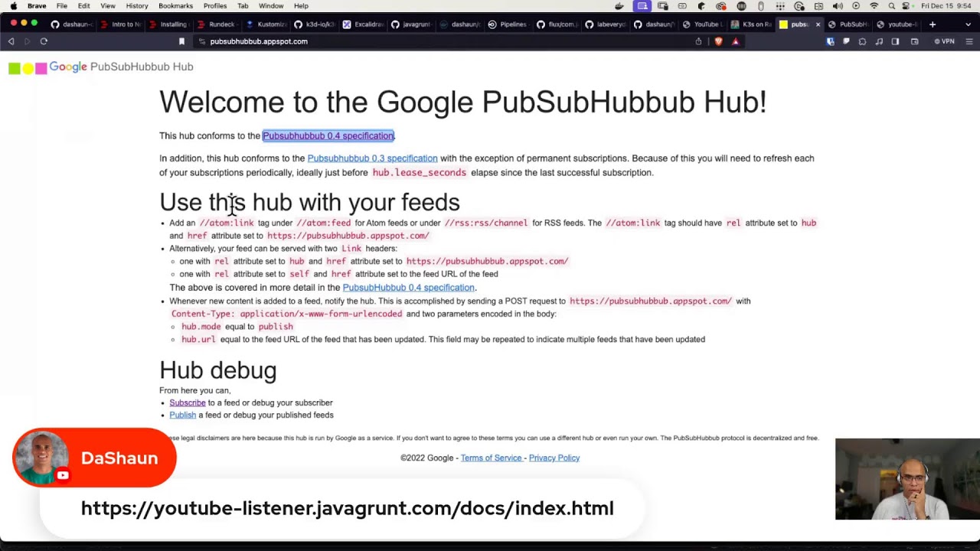Open the Bookmarks menu
Image resolution: width=980 pixels, height=551 pixels.
(175, 5)
